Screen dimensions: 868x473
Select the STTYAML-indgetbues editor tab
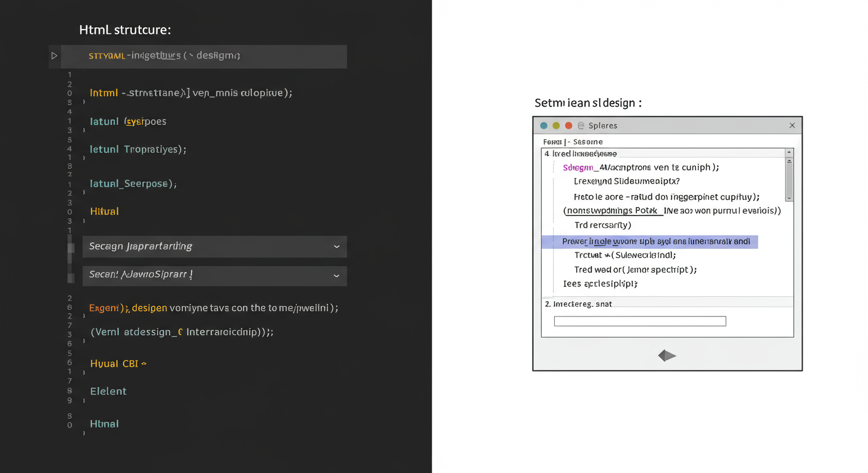(164, 56)
